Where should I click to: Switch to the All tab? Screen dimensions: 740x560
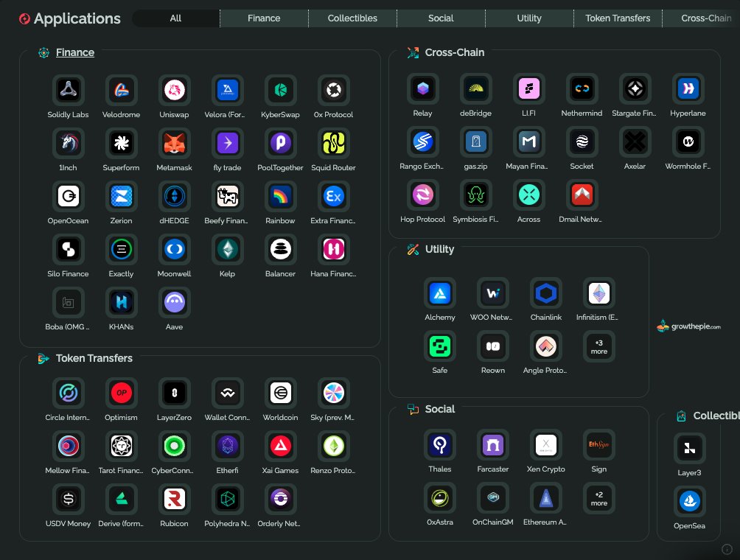(x=175, y=18)
